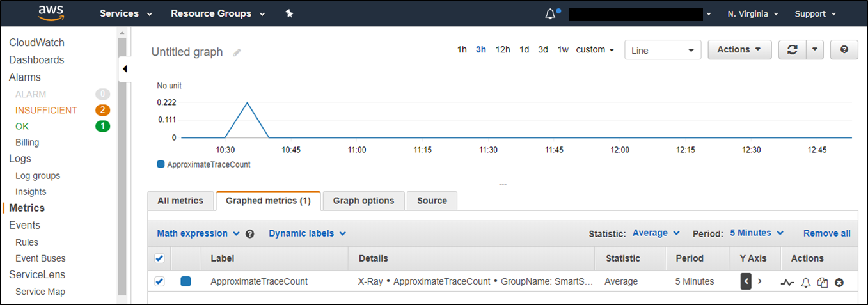Open help with the question mark button

pyautogui.click(x=844, y=50)
